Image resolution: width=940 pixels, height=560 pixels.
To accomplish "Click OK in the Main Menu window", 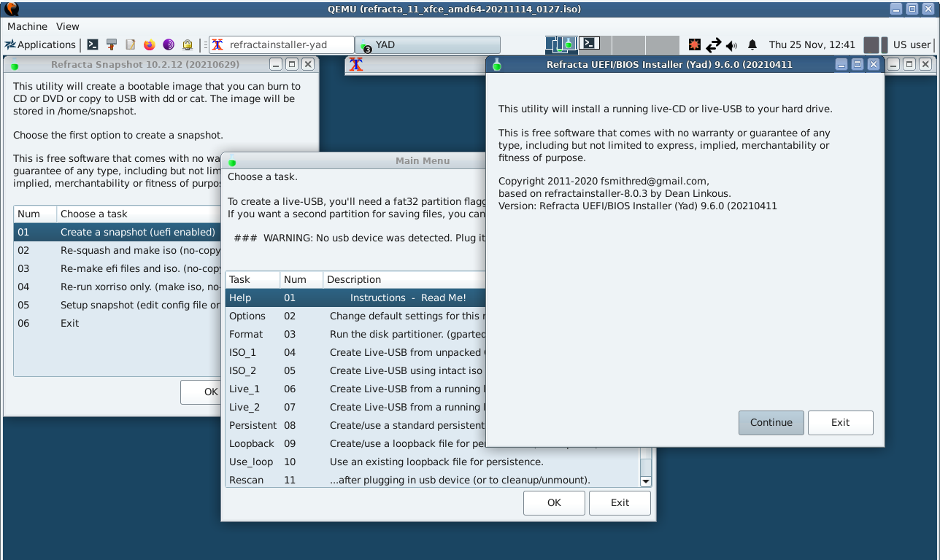I will [x=554, y=503].
